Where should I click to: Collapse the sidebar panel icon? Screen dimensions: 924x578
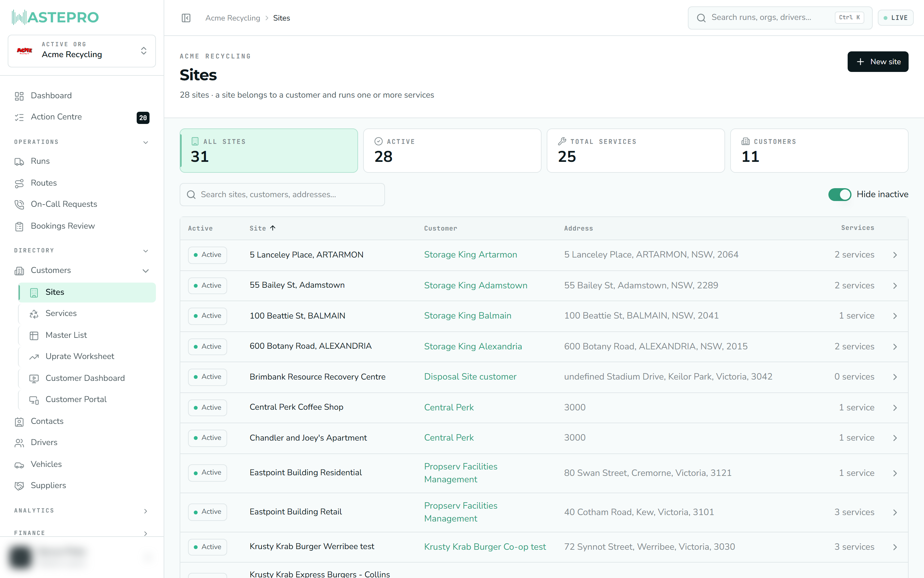186,18
